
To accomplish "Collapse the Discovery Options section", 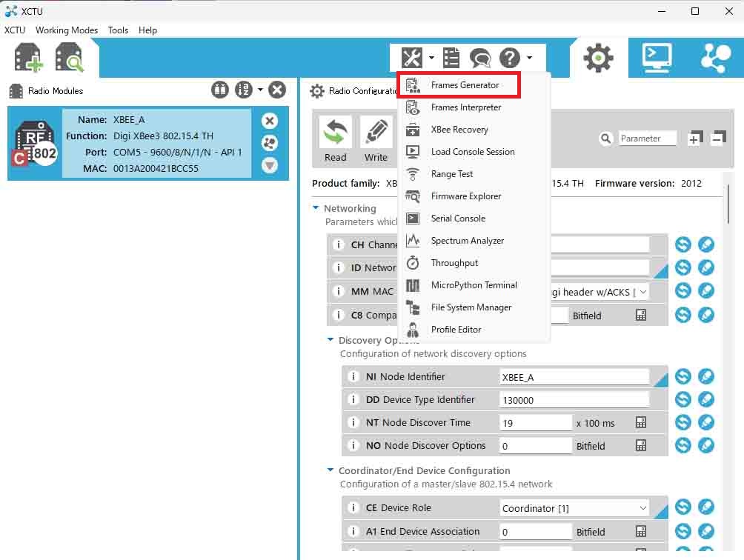I will tap(331, 339).
